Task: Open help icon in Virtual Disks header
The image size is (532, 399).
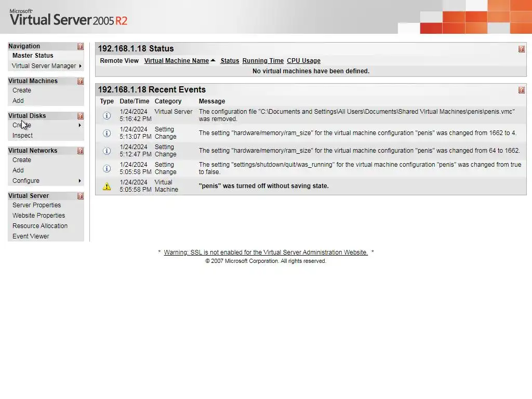Action: pos(81,116)
